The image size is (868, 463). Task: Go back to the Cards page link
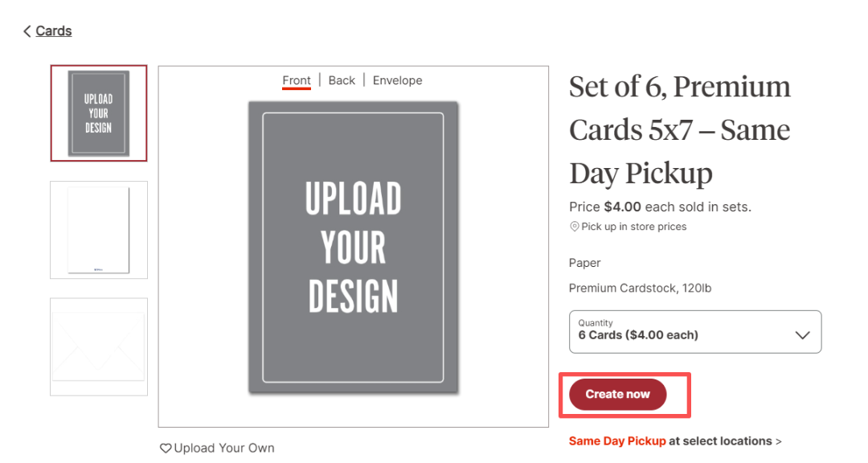pyautogui.click(x=54, y=31)
